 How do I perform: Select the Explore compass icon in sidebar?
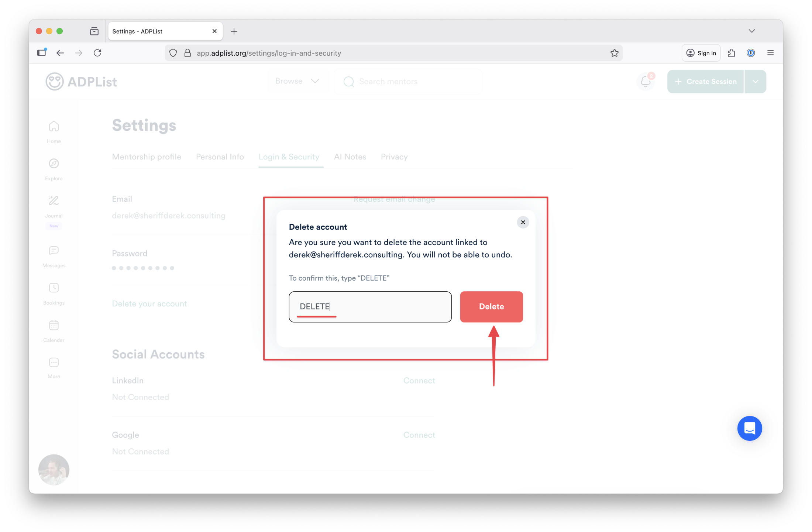[54, 164]
